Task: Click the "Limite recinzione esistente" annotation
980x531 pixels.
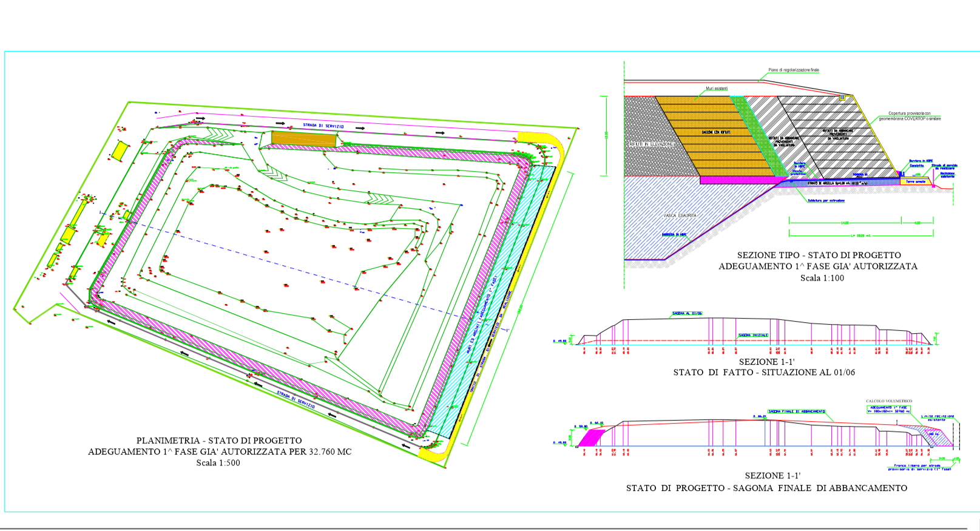Action: click(x=937, y=418)
